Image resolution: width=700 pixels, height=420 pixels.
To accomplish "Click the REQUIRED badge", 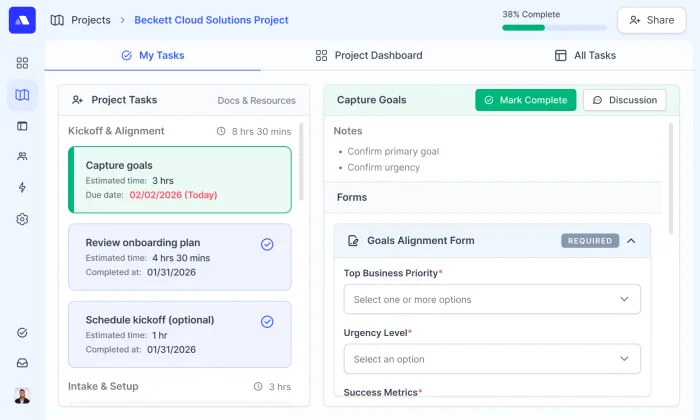I will coord(590,241).
